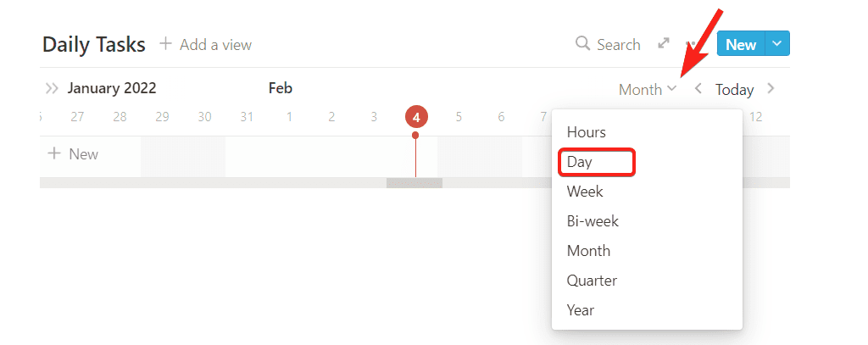Click the highlighted date 4 marker

[x=416, y=117]
